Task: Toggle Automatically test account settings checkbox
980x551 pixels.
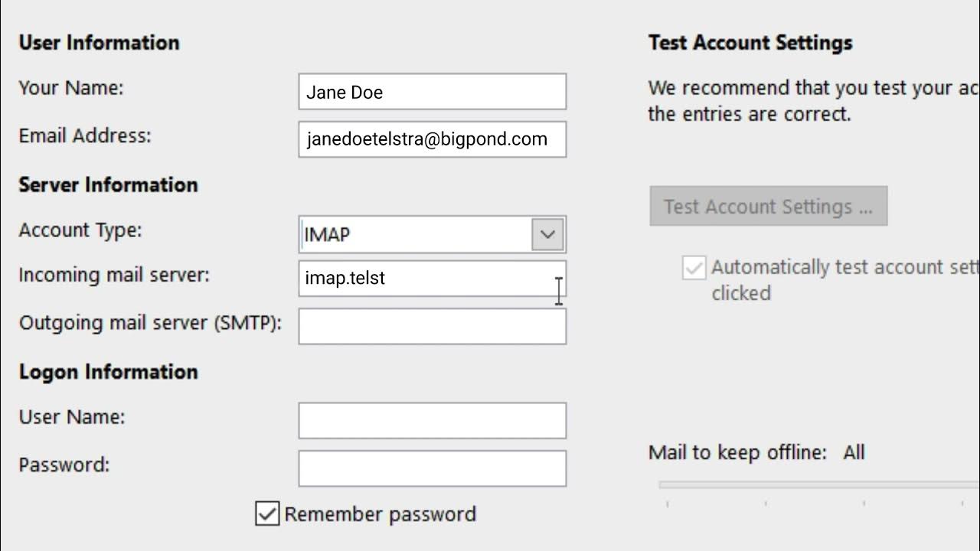Action: [694, 268]
